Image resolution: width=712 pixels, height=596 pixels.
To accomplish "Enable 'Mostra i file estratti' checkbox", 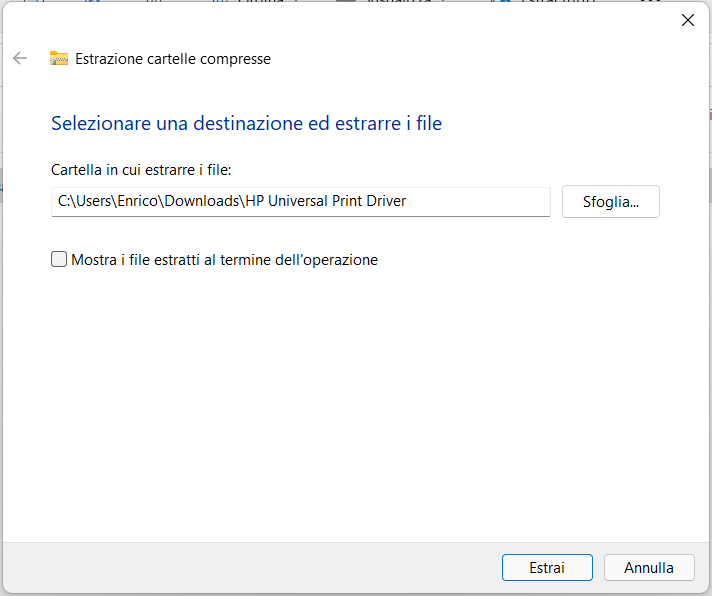I will click(x=59, y=259).
